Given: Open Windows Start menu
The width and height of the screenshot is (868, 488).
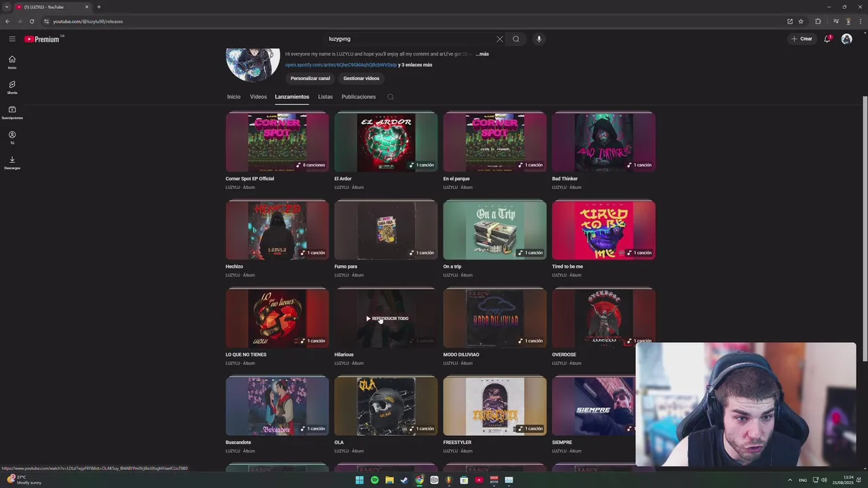Looking at the screenshot, I should [x=359, y=480].
